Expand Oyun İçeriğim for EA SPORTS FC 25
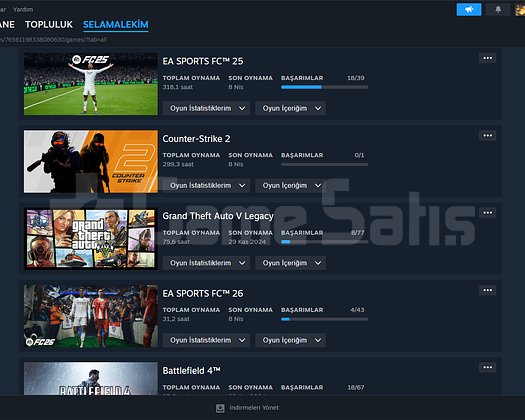525x420 pixels. 290,108
